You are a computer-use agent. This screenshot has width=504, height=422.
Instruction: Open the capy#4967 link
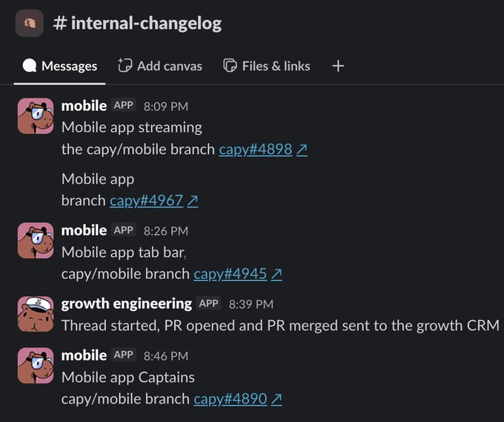[x=146, y=201]
